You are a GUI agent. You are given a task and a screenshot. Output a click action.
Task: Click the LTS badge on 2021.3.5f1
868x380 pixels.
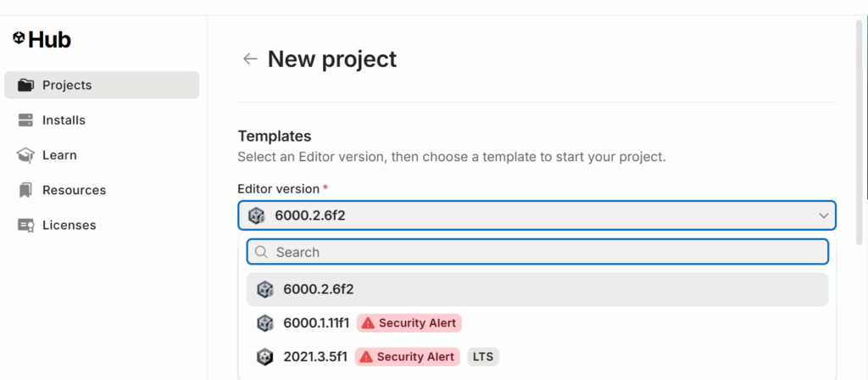point(483,356)
